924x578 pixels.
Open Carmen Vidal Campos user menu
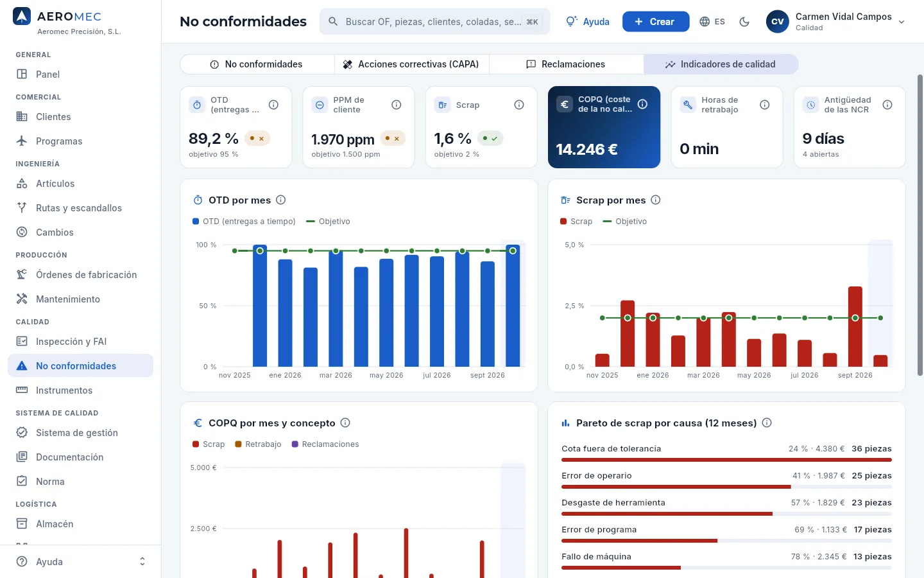click(835, 22)
